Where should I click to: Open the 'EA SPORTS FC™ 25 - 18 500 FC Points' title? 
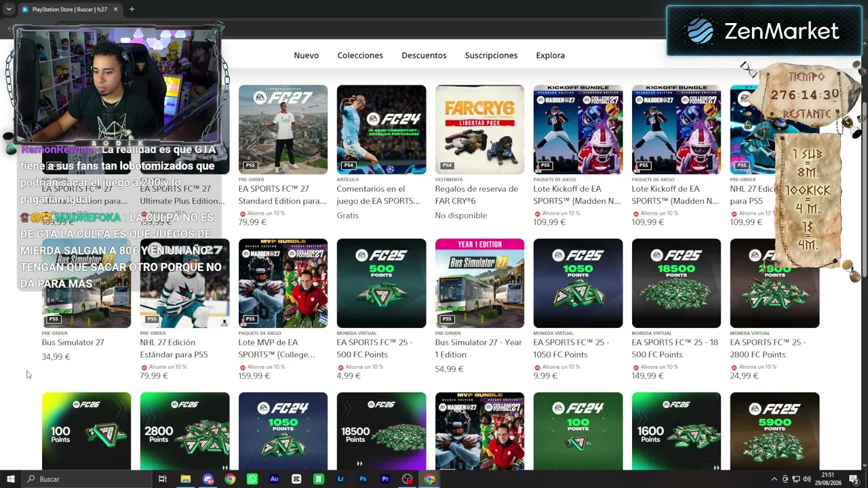tap(675, 348)
